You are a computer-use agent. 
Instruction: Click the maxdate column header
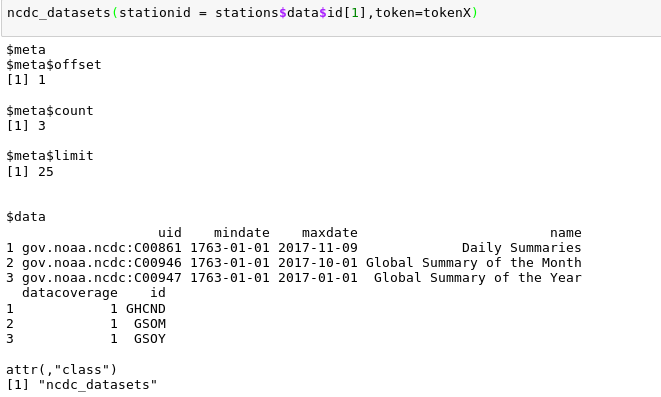[330, 233]
